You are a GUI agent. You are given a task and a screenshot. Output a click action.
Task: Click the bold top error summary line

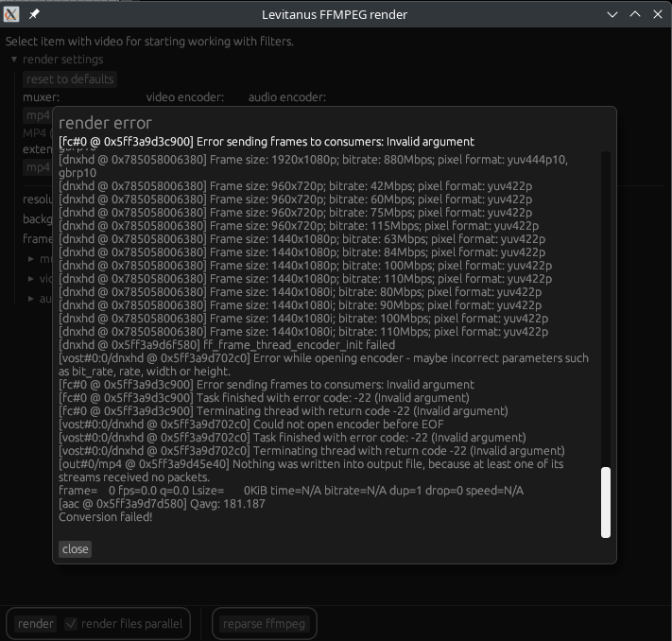[x=267, y=142]
